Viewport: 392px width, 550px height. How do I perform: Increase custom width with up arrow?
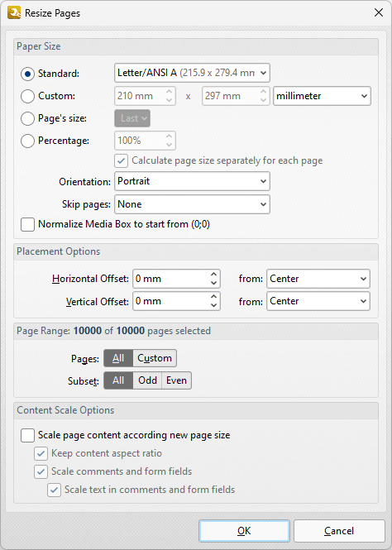[x=170, y=92]
